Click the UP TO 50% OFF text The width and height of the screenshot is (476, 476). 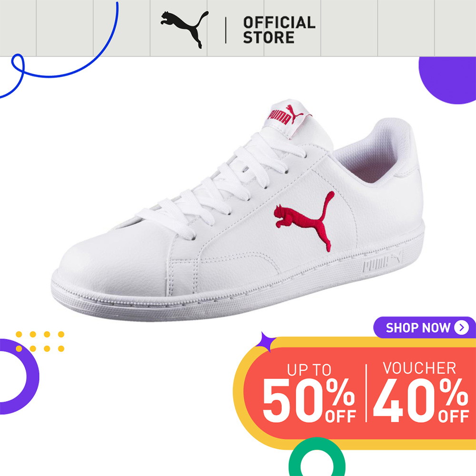click(309, 393)
